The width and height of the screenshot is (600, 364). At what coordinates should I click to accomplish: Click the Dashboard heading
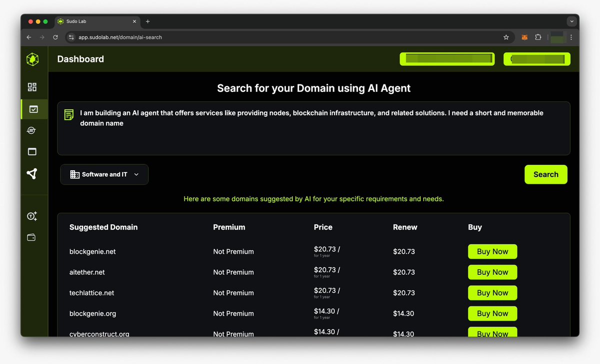point(80,59)
